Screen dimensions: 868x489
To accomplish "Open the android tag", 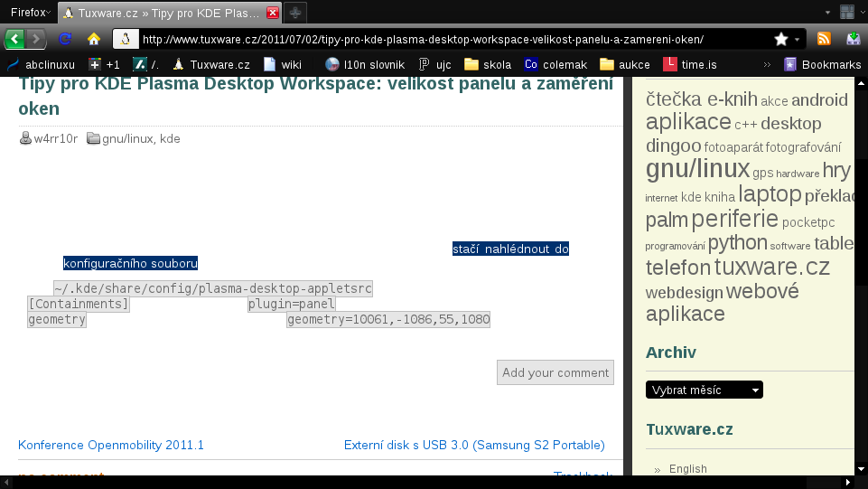I will coord(819,100).
